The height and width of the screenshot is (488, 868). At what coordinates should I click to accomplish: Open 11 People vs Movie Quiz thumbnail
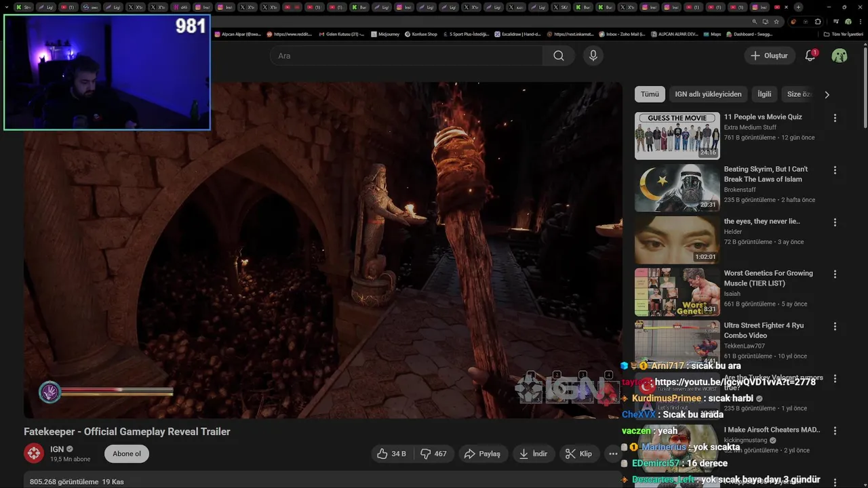pos(677,136)
